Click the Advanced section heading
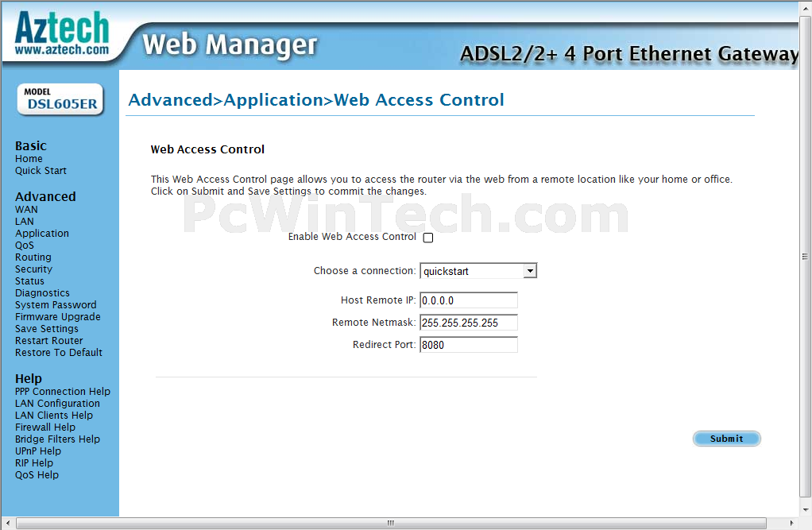The width and height of the screenshot is (812, 530). (45, 196)
